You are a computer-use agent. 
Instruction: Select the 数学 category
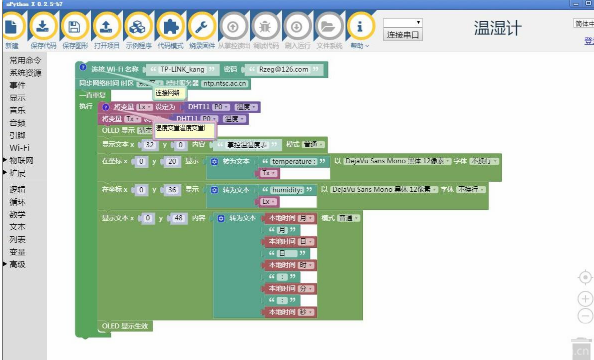click(x=17, y=214)
